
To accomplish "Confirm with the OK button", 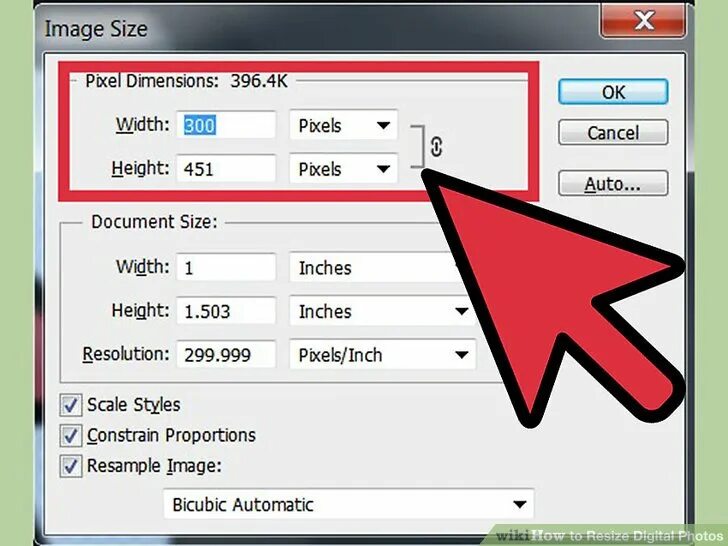I will tap(613, 91).
